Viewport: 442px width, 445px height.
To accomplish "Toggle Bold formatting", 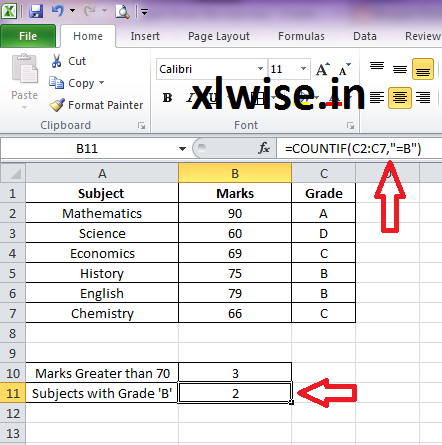I will 167,98.
